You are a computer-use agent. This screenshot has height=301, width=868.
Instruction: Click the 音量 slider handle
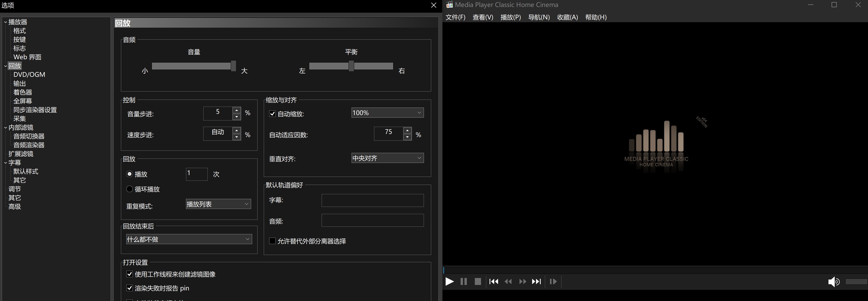233,66
